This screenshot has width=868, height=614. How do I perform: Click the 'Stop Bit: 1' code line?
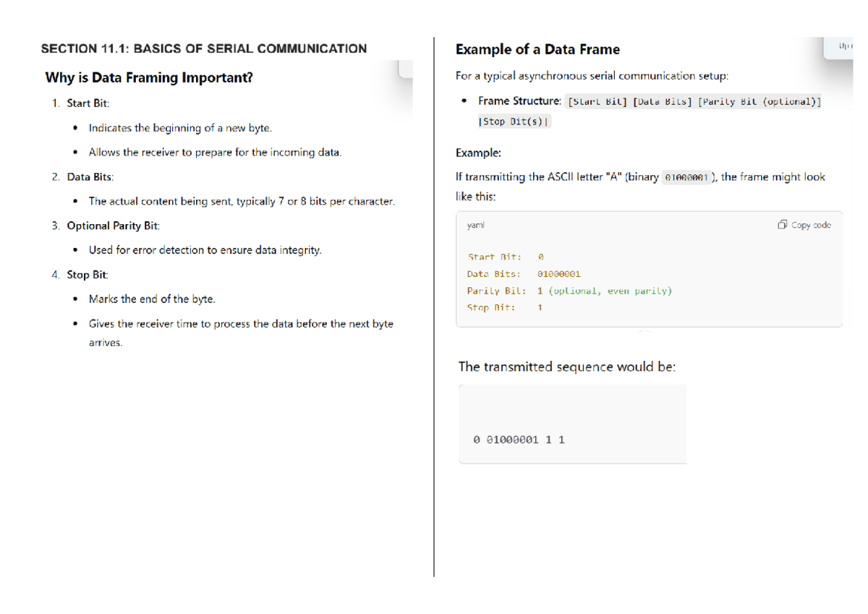pyautogui.click(x=505, y=307)
